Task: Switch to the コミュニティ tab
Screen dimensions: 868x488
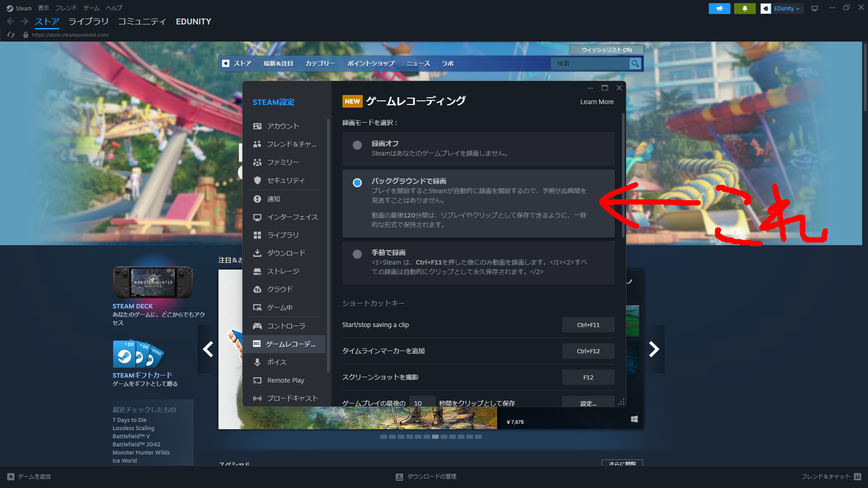Action: tap(142, 21)
